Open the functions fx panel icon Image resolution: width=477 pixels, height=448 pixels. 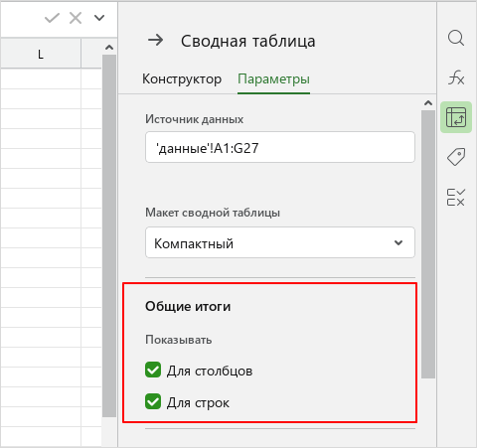pos(456,77)
